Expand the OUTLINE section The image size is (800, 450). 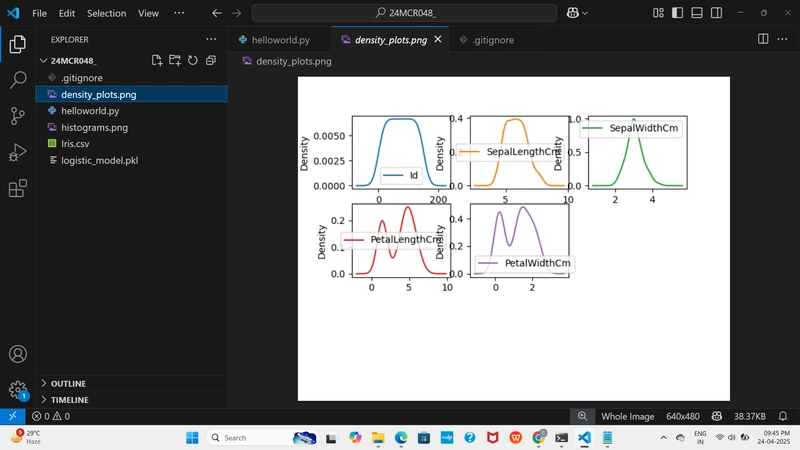tap(68, 384)
